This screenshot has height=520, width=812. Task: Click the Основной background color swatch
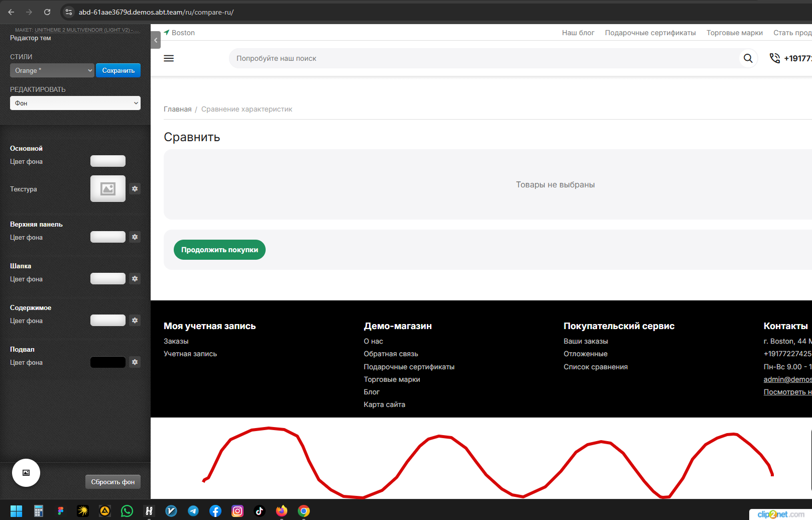pyautogui.click(x=108, y=161)
